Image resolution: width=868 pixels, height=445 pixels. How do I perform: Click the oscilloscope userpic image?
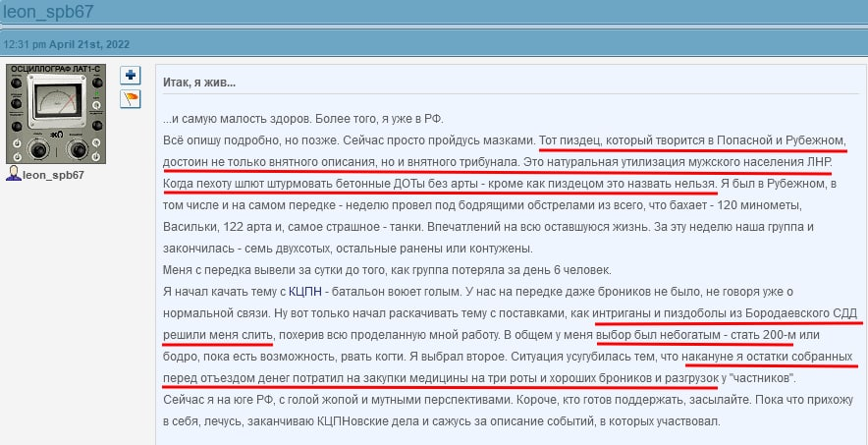pos(56,114)
